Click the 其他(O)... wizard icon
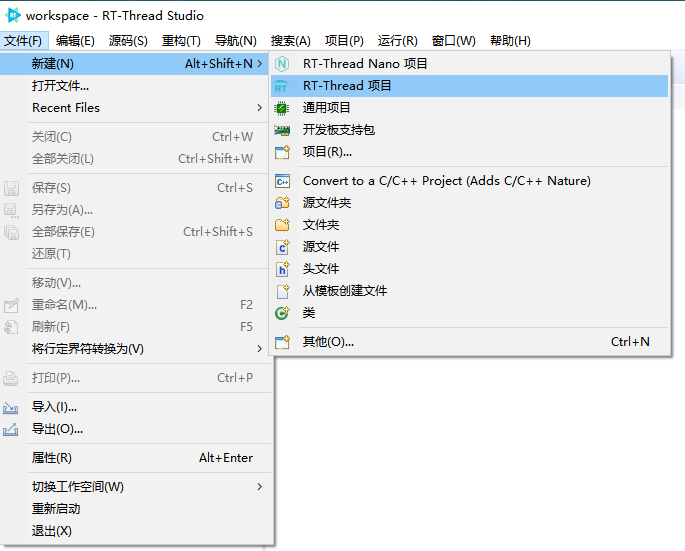 coord(282,342)
